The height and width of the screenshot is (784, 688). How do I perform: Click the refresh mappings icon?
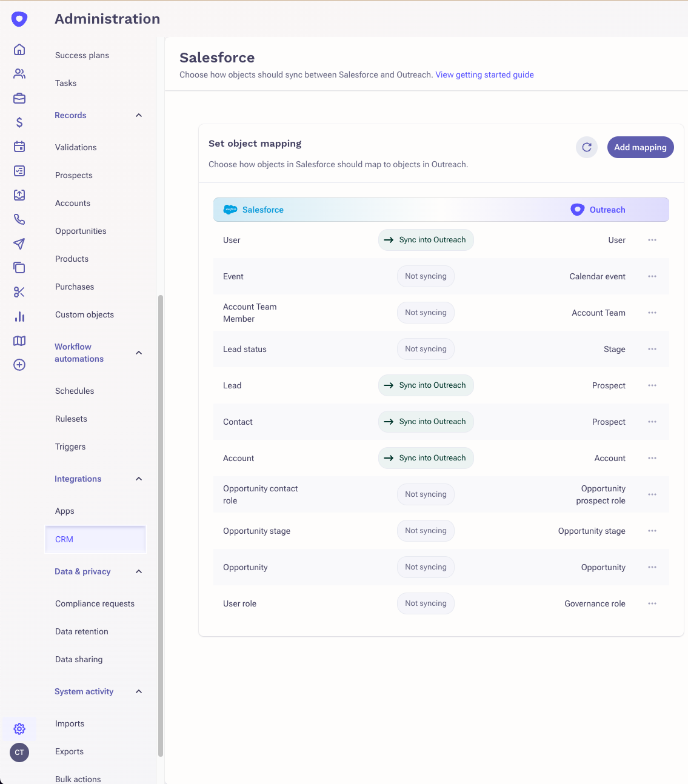tap(587, 147)
